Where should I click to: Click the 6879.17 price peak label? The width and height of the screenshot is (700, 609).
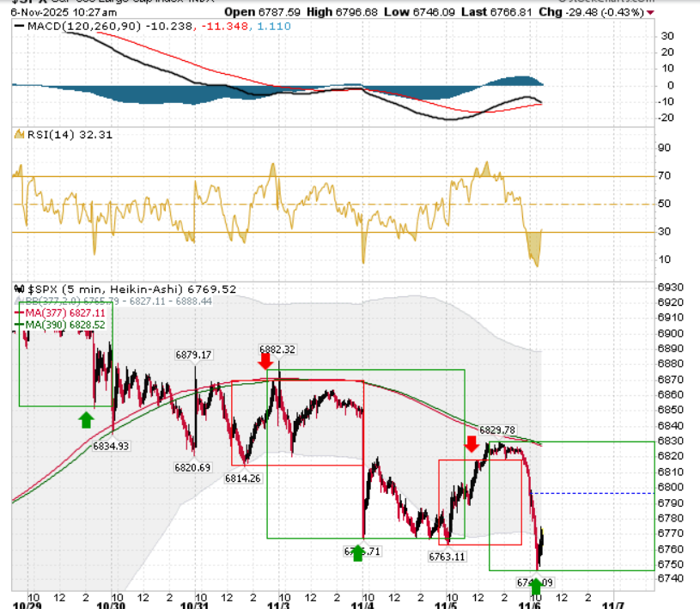(x=193, y=355)
